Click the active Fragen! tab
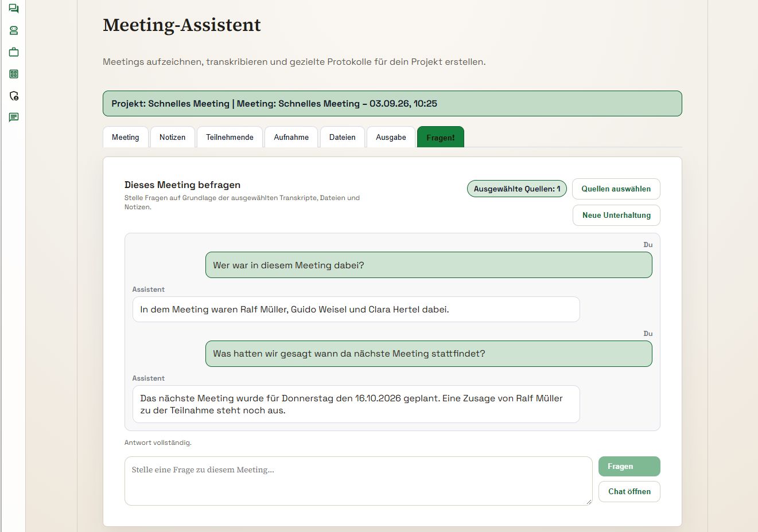This screenshot has height=532, width=758. pyautogui.click(x=441, y=137)
